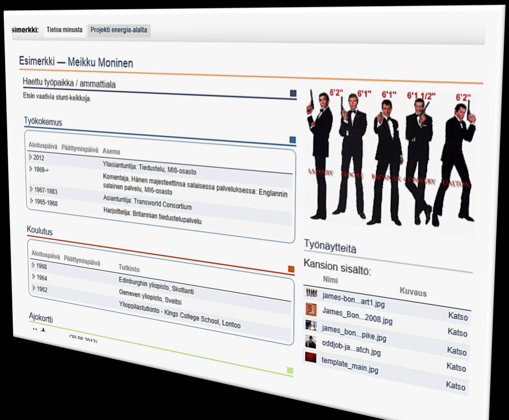Expand the 1967-1983 work experience row
This screenshot has height=420, width=509.
(32, 189)
